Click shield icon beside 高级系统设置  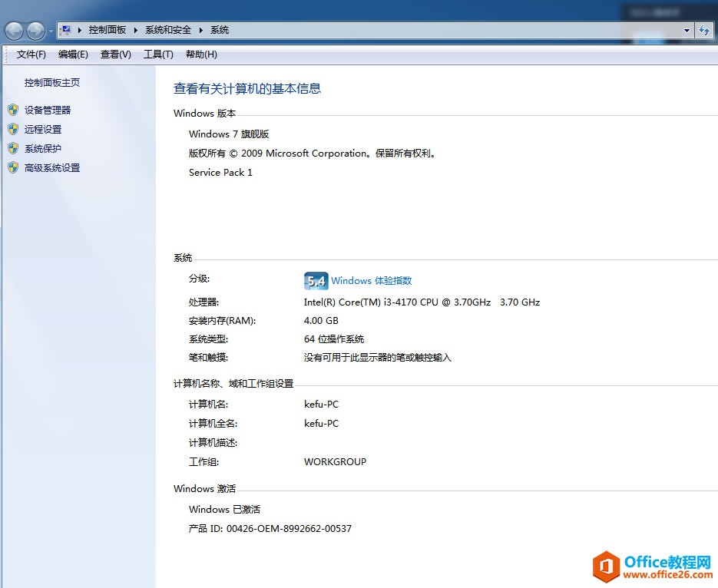pos(13,167)
